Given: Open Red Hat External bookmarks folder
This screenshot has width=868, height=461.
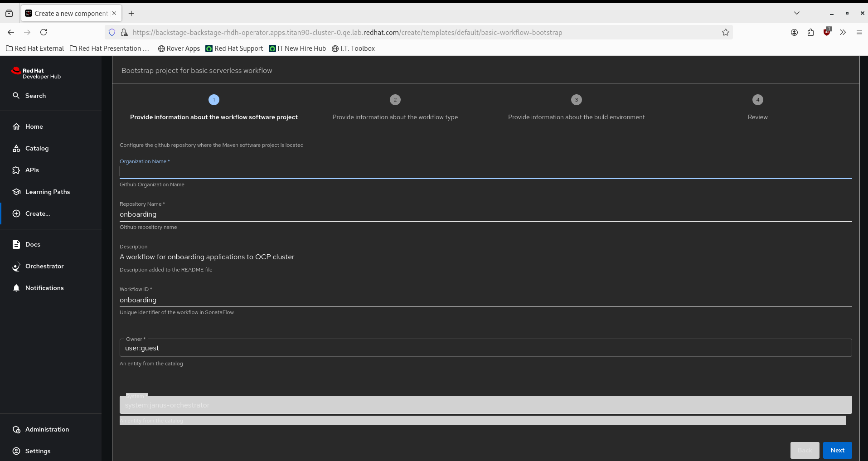Looking at the screenshot, I should pyautogui.click(x=35, y=49).
